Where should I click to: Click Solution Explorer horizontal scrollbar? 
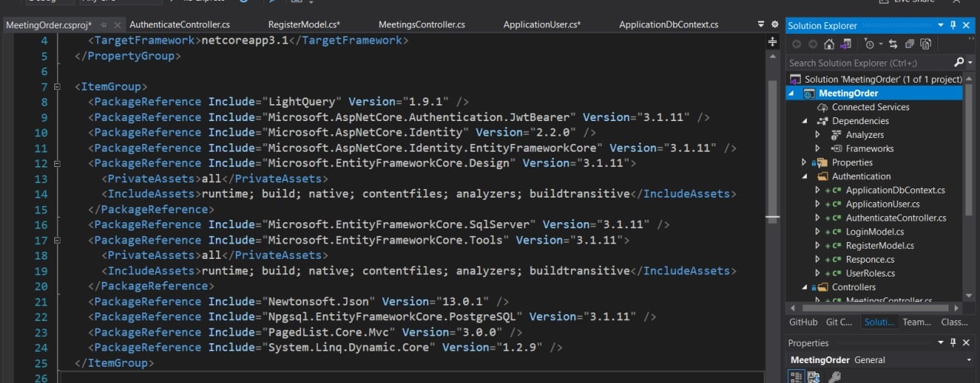click(874, 307)
